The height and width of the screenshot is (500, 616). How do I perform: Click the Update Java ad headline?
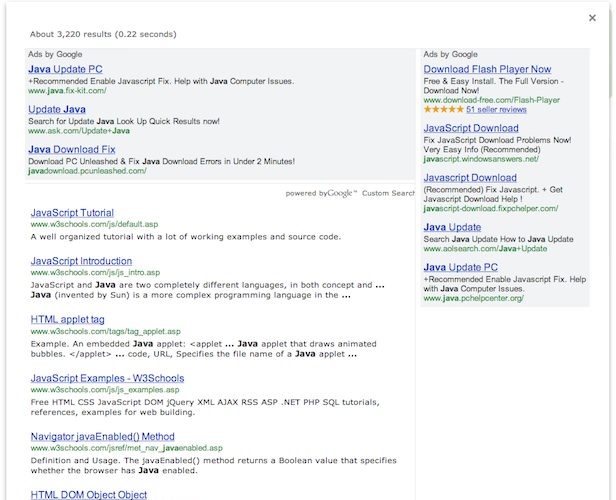[x=56, y=109]
